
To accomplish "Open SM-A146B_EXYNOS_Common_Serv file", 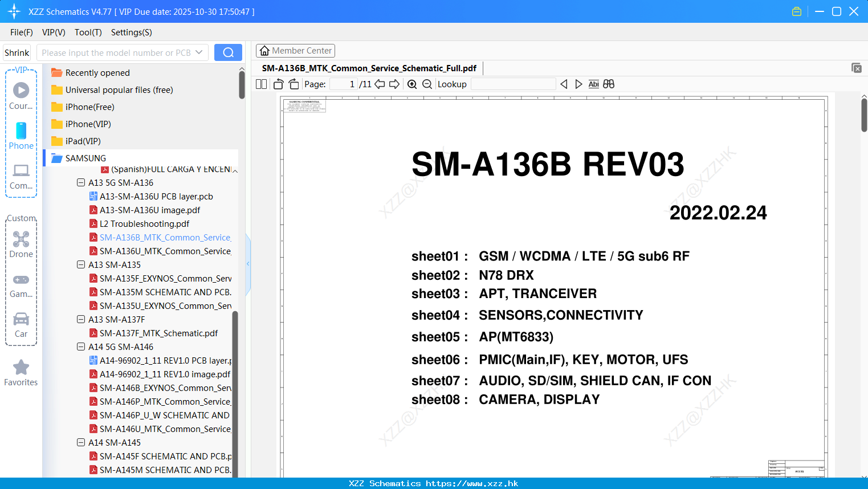I will pyautogui.click(x=160, y=388).
